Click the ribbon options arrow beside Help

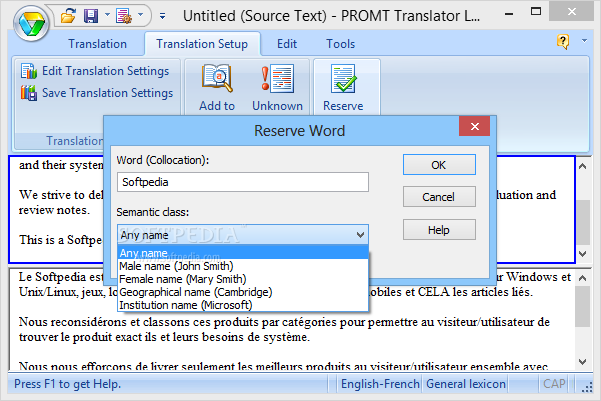tap(585, 40)
